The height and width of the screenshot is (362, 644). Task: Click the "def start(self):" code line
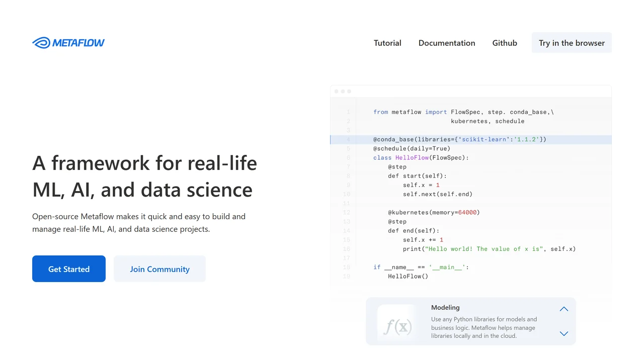point(417,176)
